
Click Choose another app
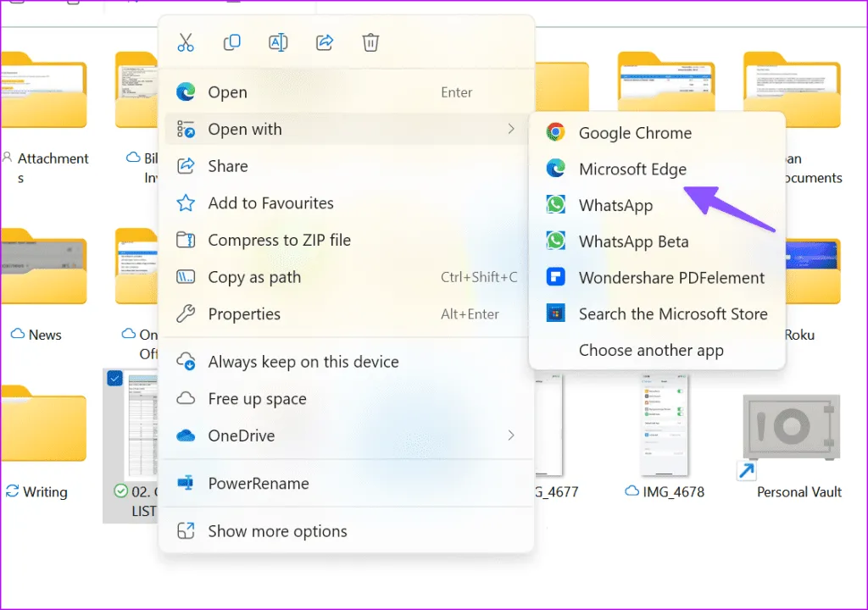pos(651,351)
